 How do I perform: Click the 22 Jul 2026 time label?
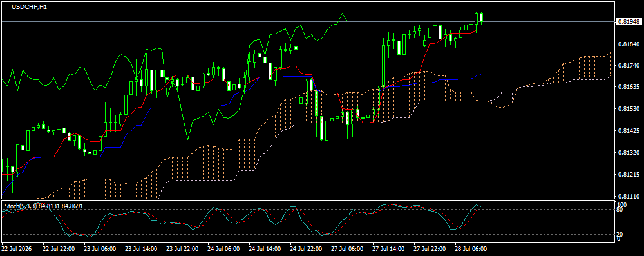16,249
